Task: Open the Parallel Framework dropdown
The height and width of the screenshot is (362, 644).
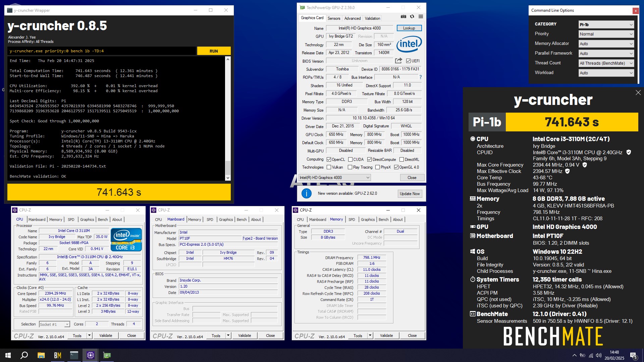Action: click(x=606, y=54)
